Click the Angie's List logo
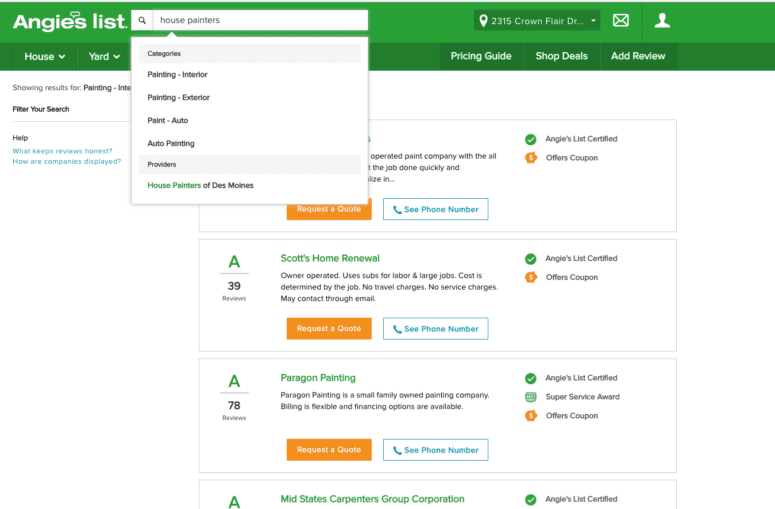The width and height of the screenshot is (775, 509). (x=70, y=21)
